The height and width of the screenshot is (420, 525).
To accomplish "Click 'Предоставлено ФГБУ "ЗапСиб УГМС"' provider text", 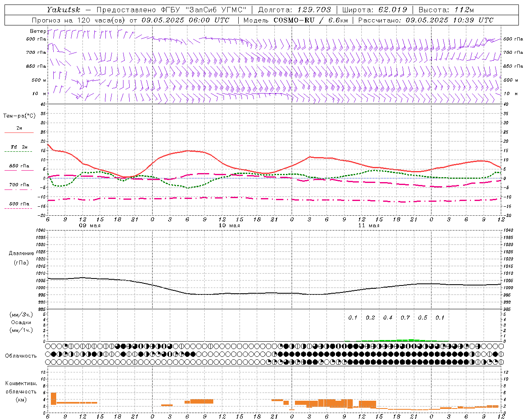I will [171, 10].
